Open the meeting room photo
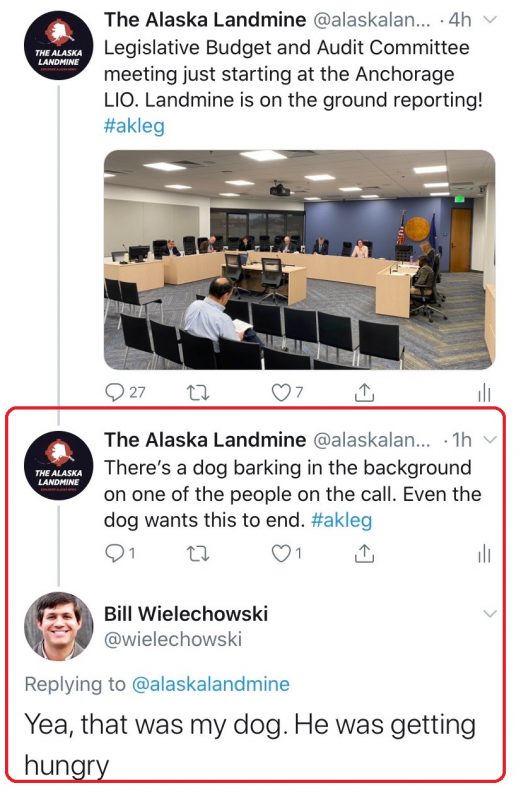Viewport: 521px width, 800px height. pyautogui.click(x=300, y=260)
